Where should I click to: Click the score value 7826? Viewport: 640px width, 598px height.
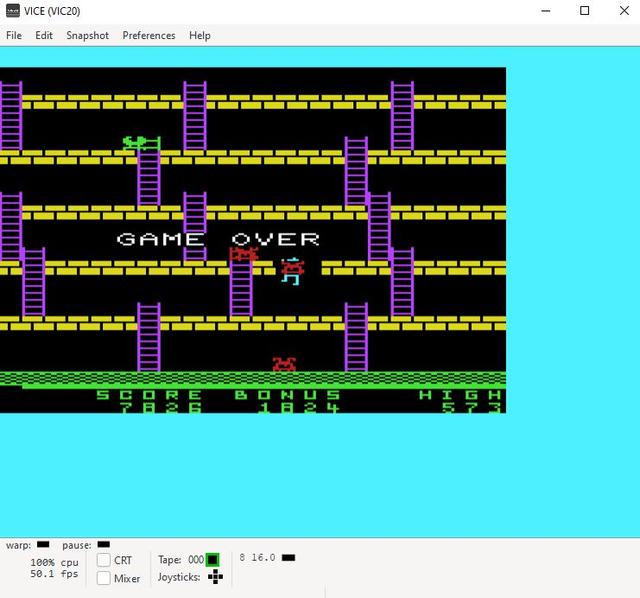coord(161,407)
